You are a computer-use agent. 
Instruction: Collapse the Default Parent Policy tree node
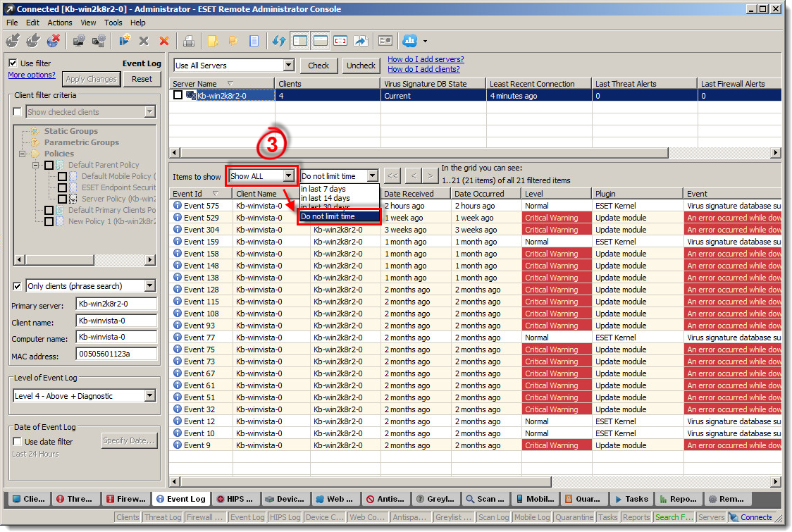35,165
